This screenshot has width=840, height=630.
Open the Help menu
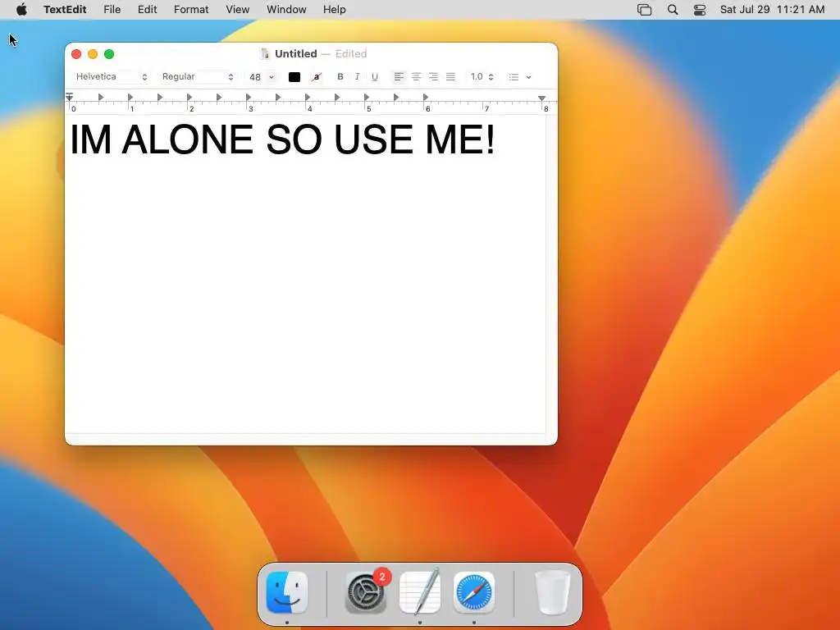pyautogui.click(x=335, y=10)
